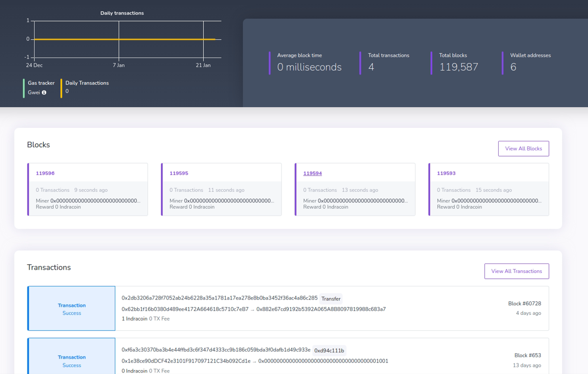Select the Transfer badge on the first transaction

pyautogui.click(x=331, y=299)
